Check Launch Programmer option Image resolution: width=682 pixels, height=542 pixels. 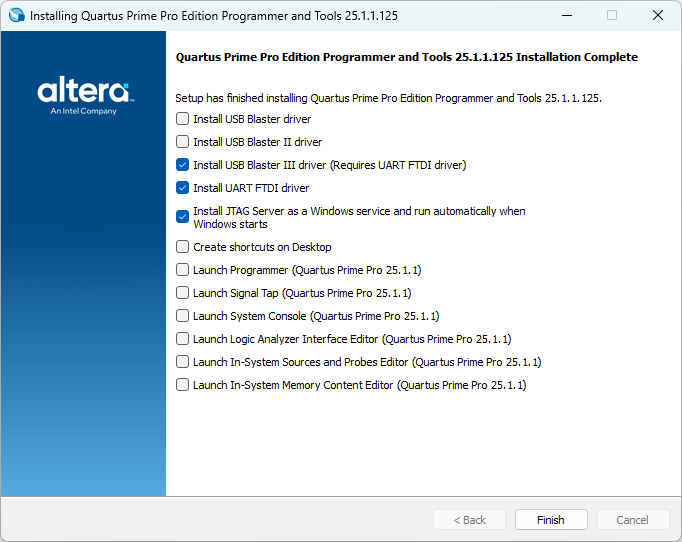click(182, 270)
